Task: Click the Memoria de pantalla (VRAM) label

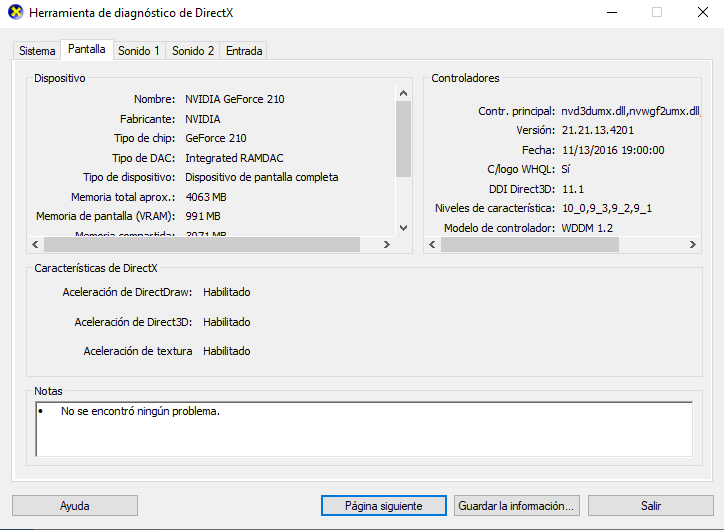Action: click(x=106, y=216)
